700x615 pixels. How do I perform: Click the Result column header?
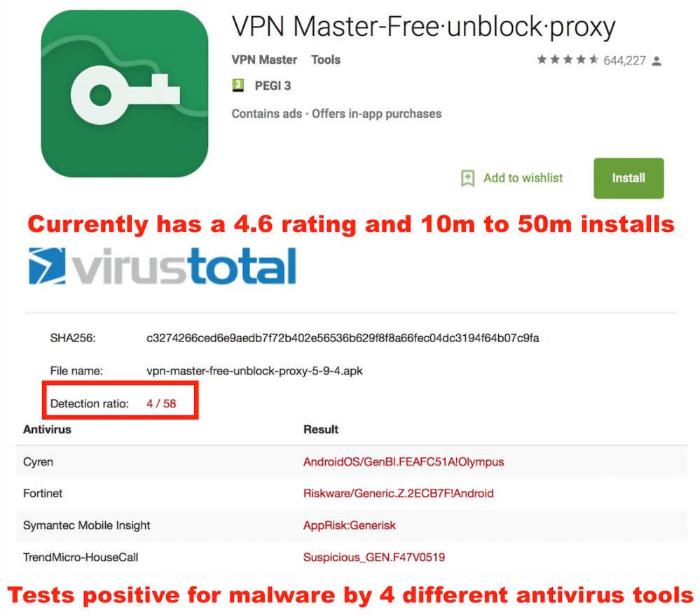click(x=321, y=430)
